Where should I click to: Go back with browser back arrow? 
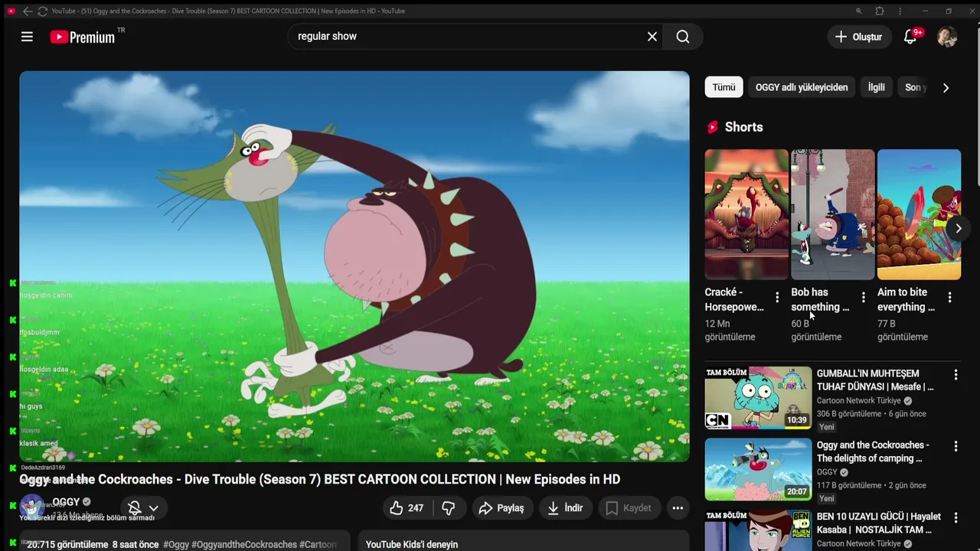coord(28,11)
